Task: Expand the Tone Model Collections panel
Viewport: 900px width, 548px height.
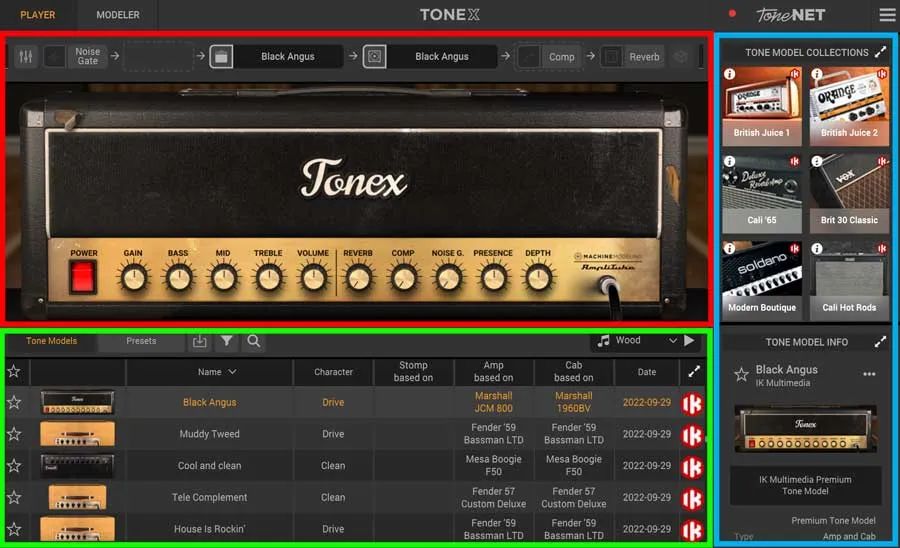Action: point(880,52)
